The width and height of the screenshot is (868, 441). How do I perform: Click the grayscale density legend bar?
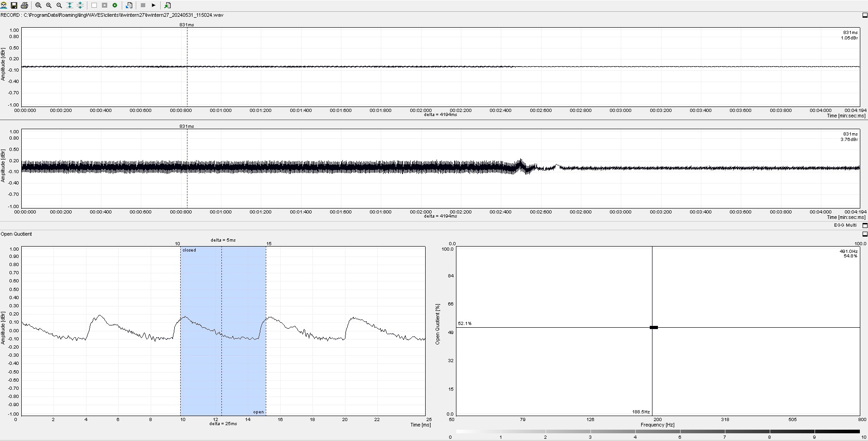tap(658, 431)
